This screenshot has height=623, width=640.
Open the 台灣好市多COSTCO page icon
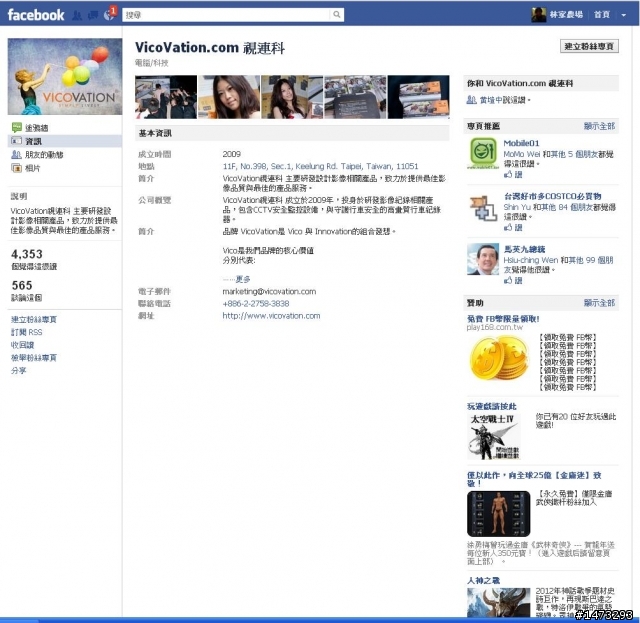[x=483, y=208]
